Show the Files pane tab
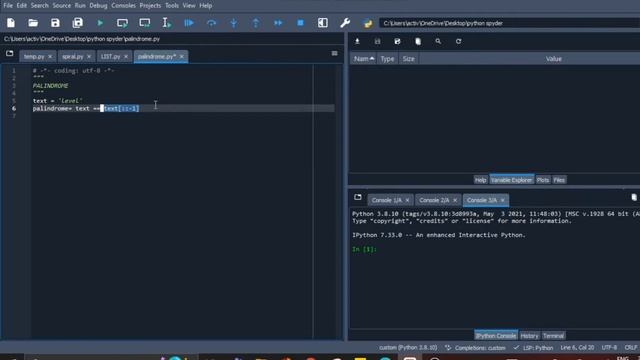 559,180
